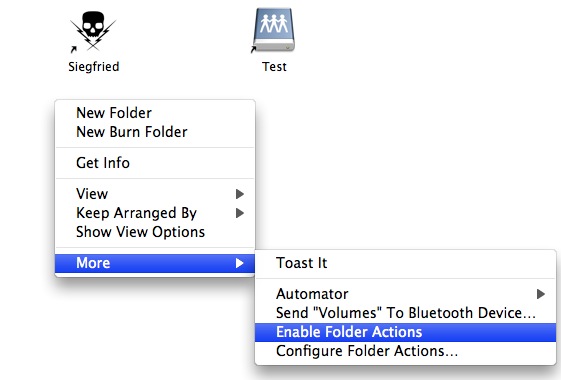
Task: Select the Test shared volume drive icon
Action: 274,30
